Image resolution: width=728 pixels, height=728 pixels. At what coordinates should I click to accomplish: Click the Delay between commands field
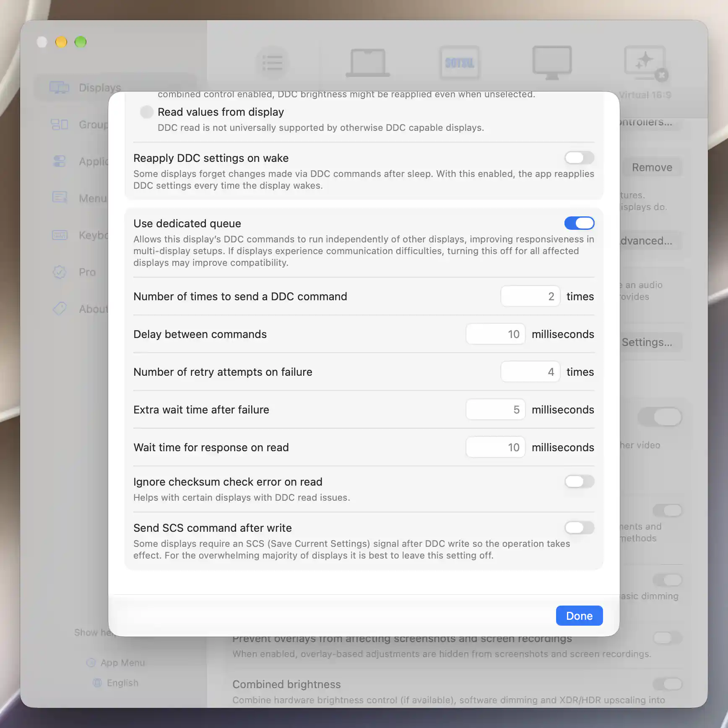click(495, 334)
